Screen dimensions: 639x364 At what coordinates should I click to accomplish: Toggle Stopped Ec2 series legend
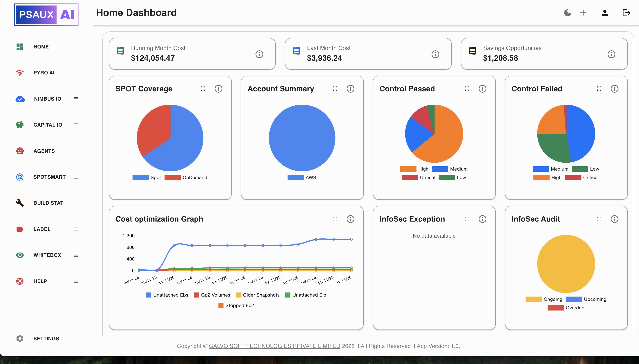236,305
